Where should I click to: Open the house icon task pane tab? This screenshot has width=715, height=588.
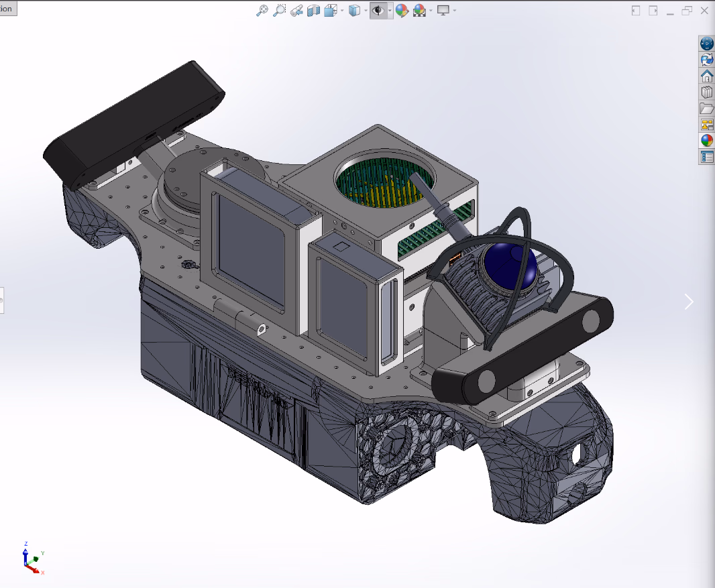(707, 76)
